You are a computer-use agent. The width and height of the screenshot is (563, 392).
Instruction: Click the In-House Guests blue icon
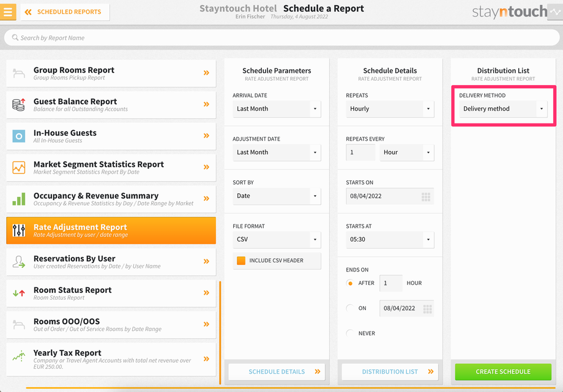(x=19, y=136)
